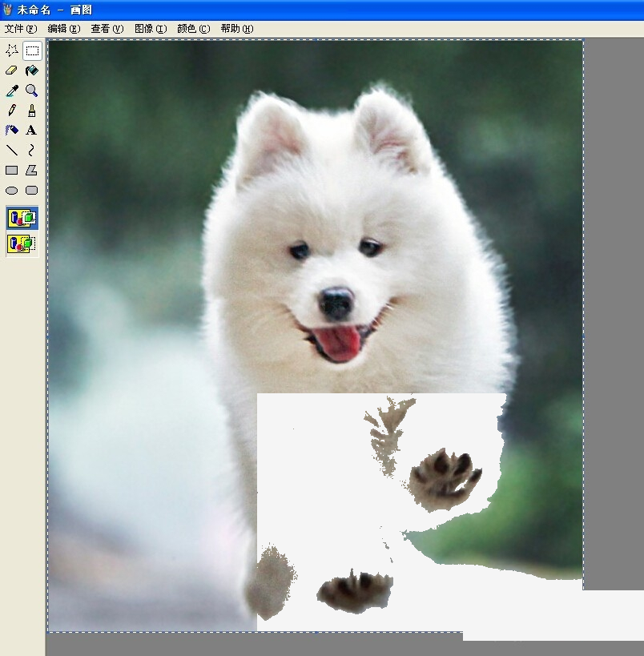Select the rectangular Select tool
Image resolution: width=644 pixels, height=656 pixels.
pyautogui.click(x=32, y=50)
